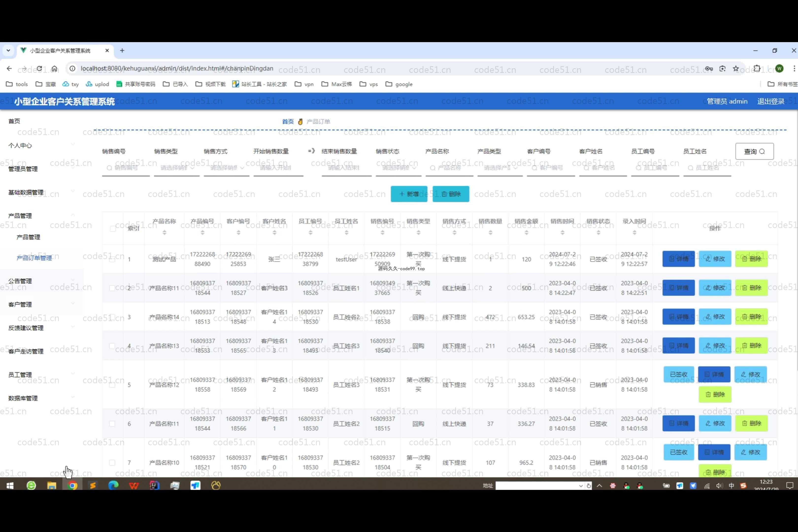Open taskbar notification center icon
Image resolution: width=798 pixels, height=532 pixels.
[790, 486]
